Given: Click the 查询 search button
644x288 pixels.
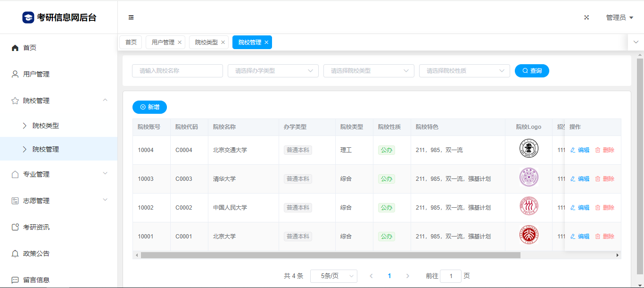Looking at the screenshot, I should (532, 71).
